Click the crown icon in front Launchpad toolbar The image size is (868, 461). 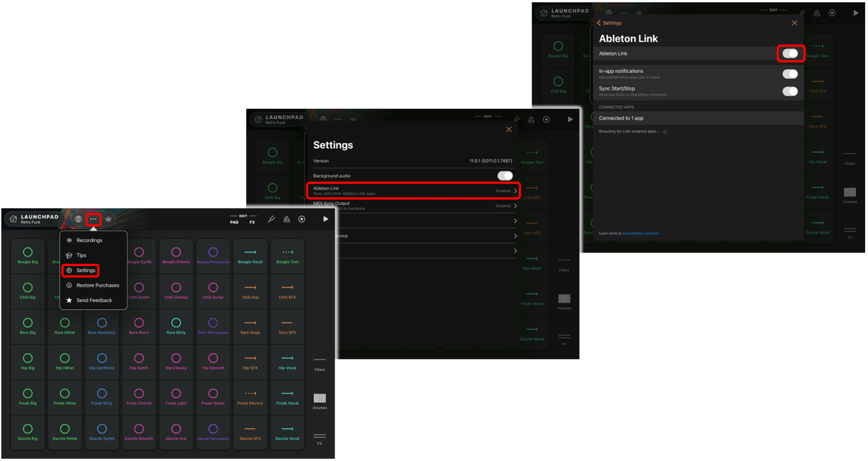pyautogui.click(x=108, y=219)
